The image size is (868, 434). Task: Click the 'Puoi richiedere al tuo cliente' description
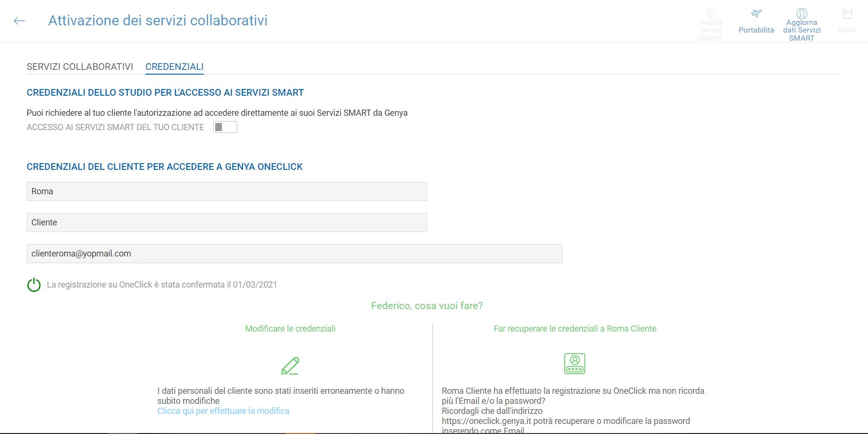(217, 113)
